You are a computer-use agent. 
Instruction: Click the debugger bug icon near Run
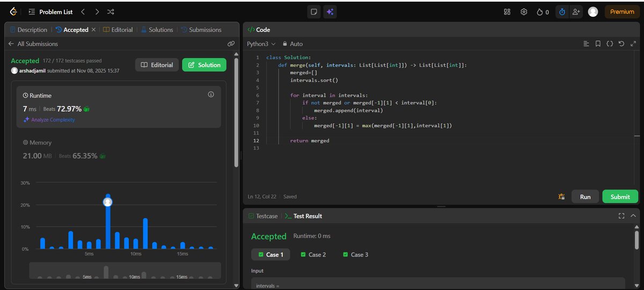pyautogui.click(x=561, y=197)
